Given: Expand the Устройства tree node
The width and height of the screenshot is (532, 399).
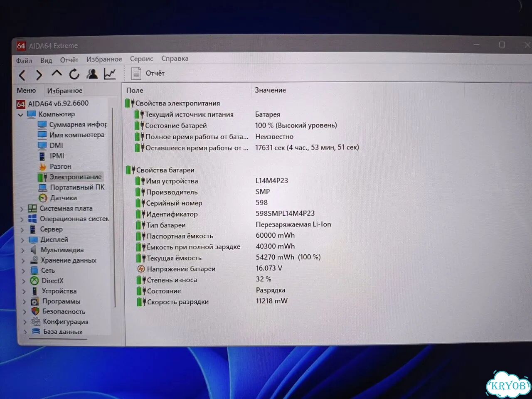Looking at the screenshot, I should 24,291.
